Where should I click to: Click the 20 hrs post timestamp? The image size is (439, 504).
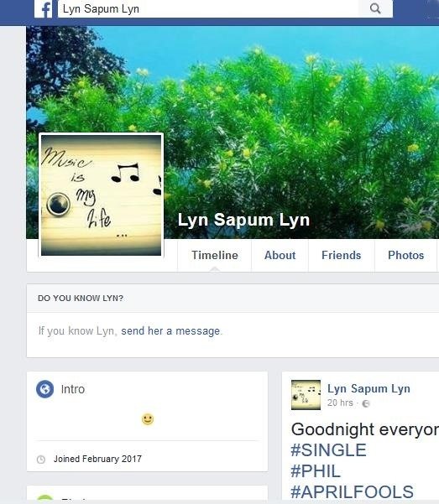point(340,403)
